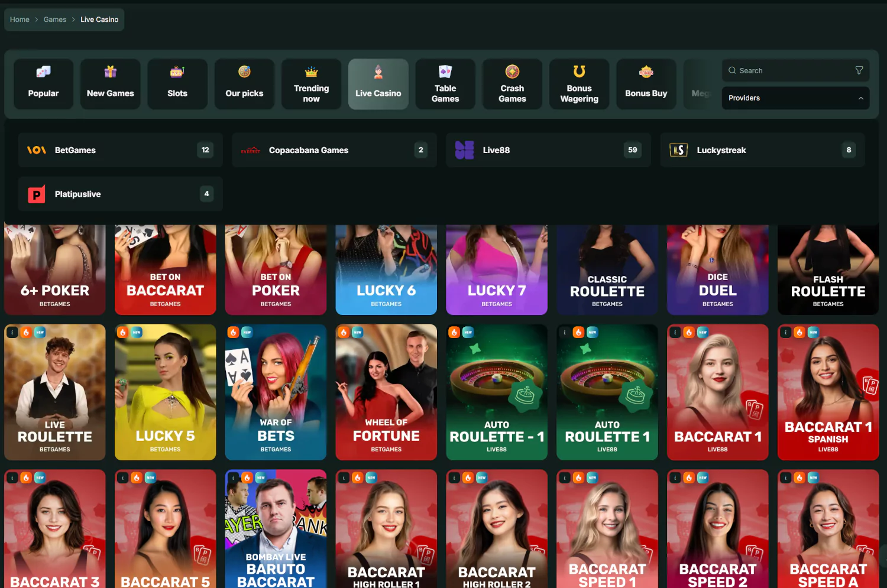This screenshot has width=887, height=588.
Task: Launch Baccarat 1 Spanish game card
Action: click(x=828, y=392)
